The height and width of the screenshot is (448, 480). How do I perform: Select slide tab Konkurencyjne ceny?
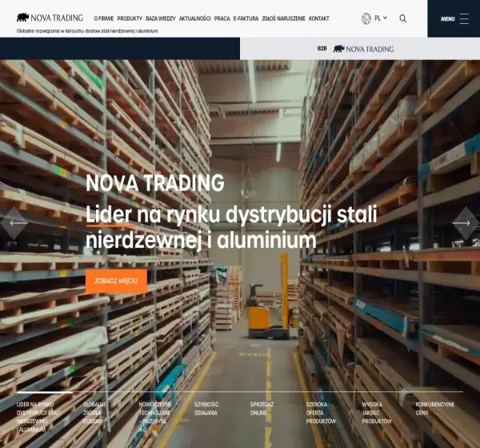point(435,409)
